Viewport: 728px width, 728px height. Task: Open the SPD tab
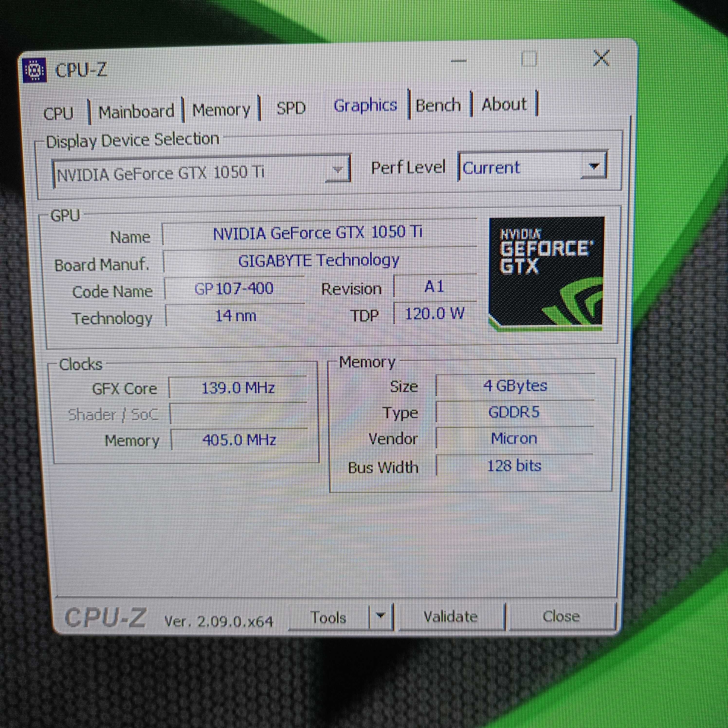pyautogui.click(x=291, y=108)
